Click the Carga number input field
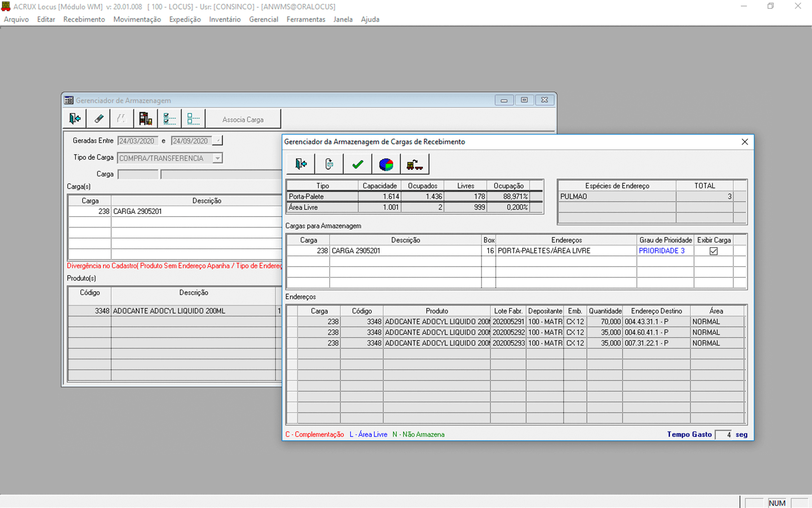Viewport: 812px width, 508px height. point(138,174)
